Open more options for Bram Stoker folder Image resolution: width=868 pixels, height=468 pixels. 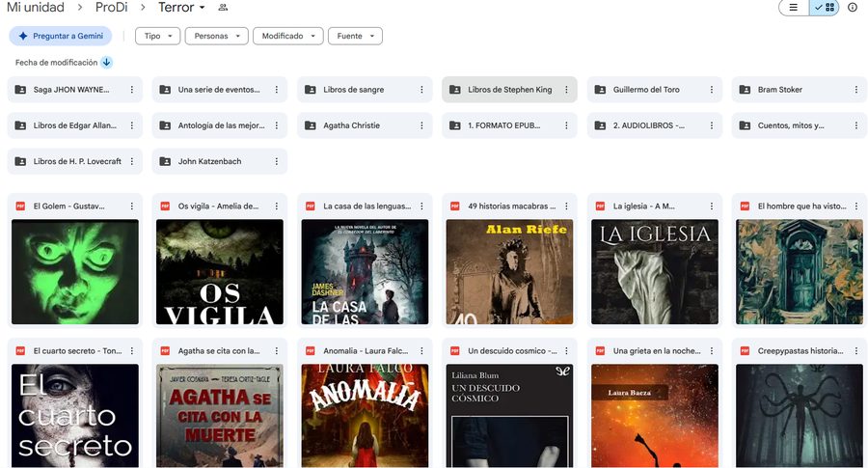(x=855, y=90)
